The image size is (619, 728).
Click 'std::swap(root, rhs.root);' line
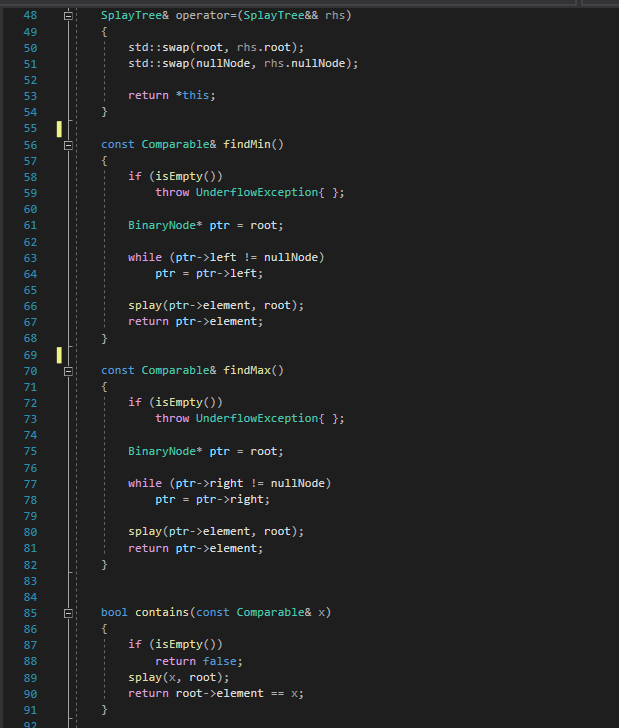point(216,47)
